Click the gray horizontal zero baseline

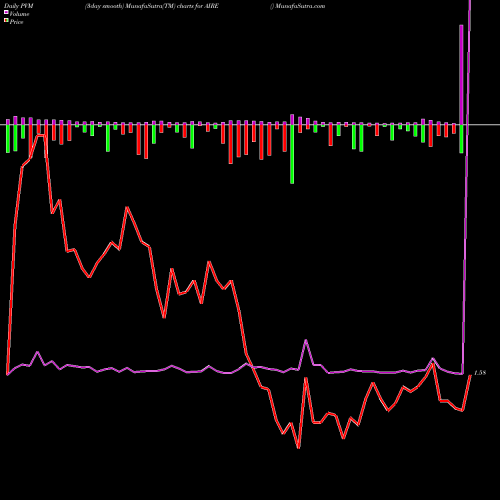coord(250,125)
